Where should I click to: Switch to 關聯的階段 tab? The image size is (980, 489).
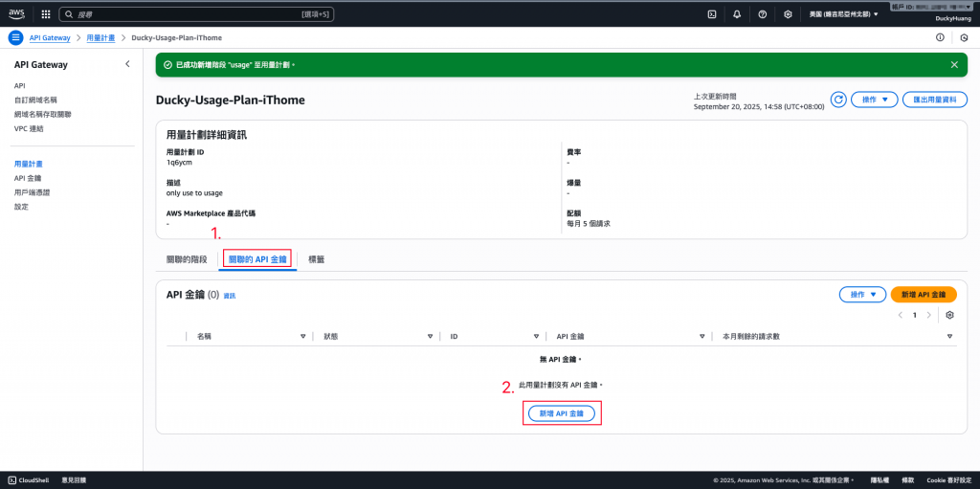(187, 259)
